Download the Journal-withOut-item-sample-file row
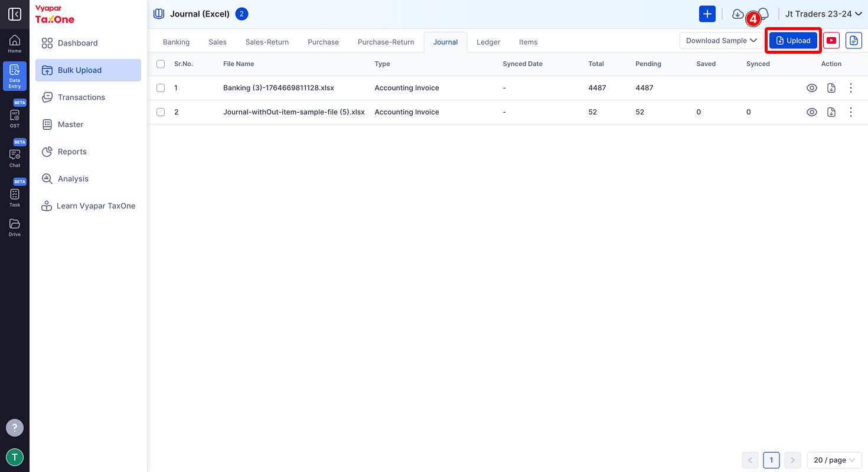868x472 pixels. 831,112
